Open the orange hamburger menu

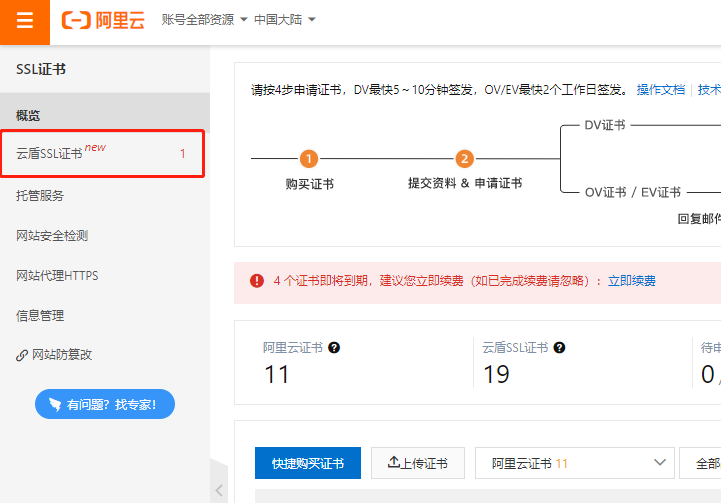pyautogui.click(x=25, y=22)
